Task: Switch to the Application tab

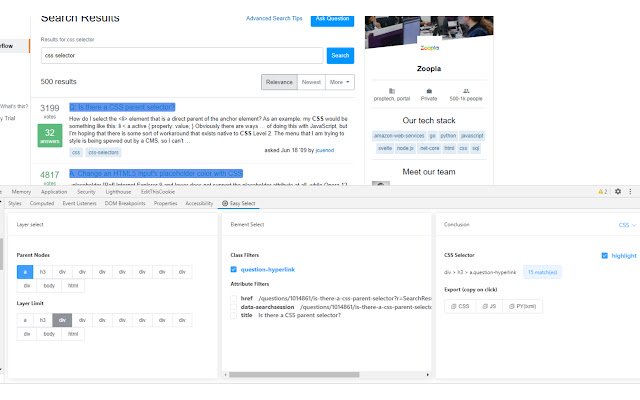Action: click(x=54, y=191)
